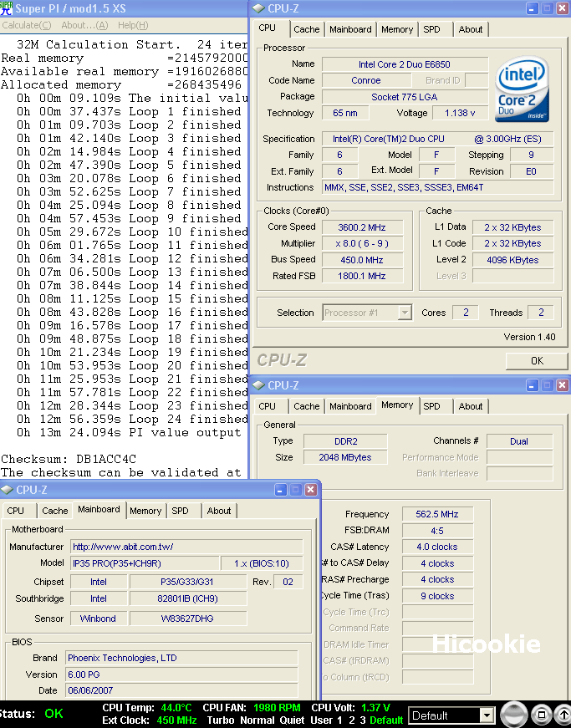Select User 1 profile in status bar
The image size is (571, 728).
click(326, 720)
